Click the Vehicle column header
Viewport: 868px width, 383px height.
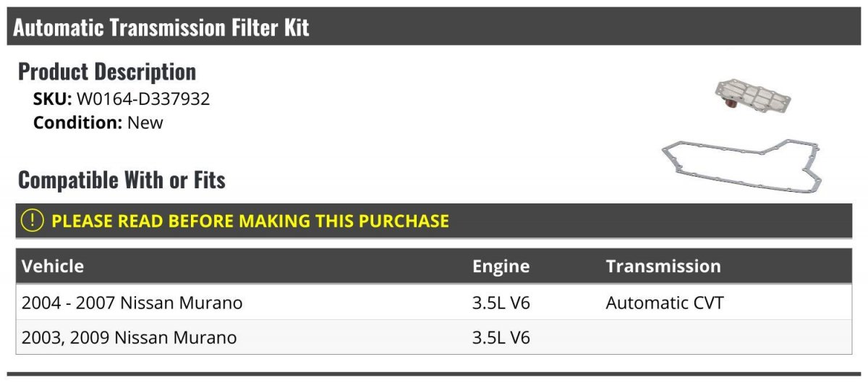click(x=53, y=266)
